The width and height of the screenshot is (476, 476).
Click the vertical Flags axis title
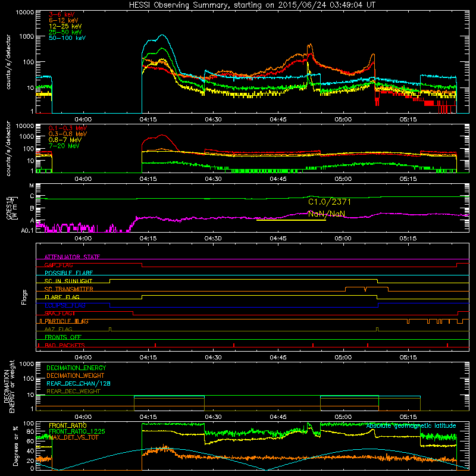click(24, 297)
